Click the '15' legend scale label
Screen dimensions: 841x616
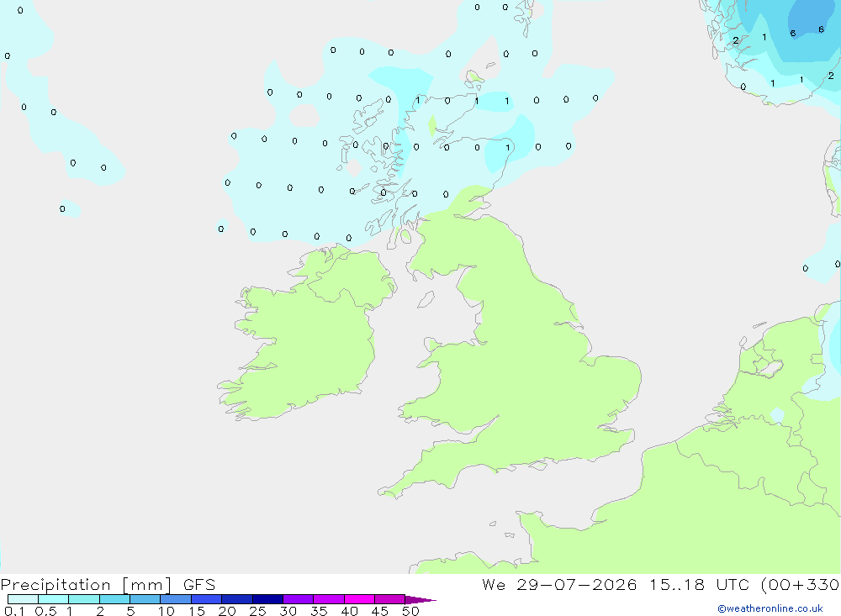pos(197,611)
